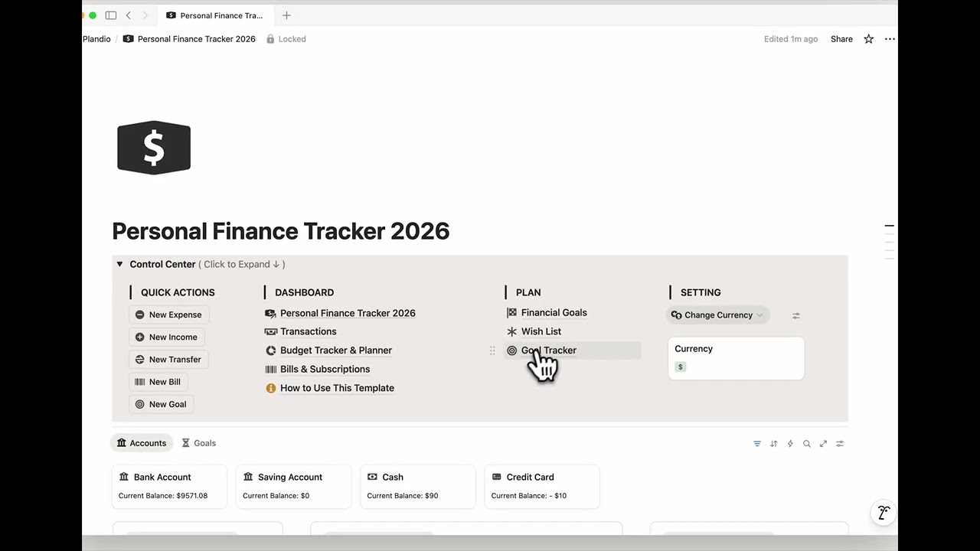The image size is (980, 551).
Task: Go forward with the right arrow
Action: (x=145, y=15)
